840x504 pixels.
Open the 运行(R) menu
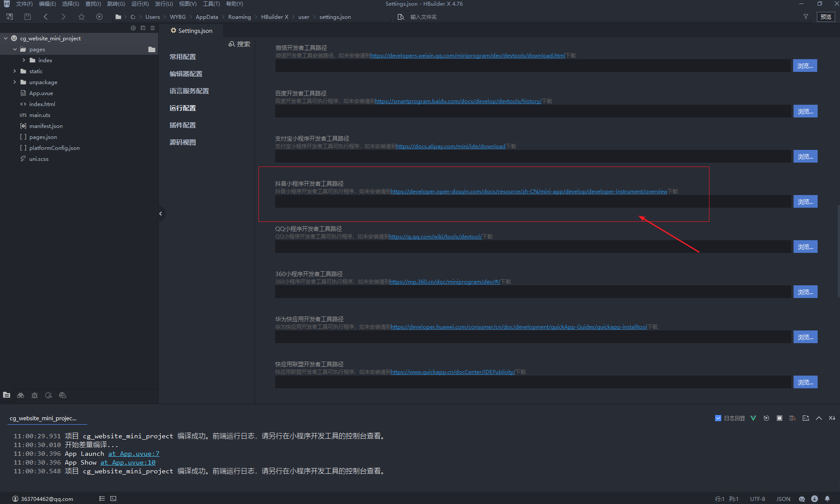140,4
